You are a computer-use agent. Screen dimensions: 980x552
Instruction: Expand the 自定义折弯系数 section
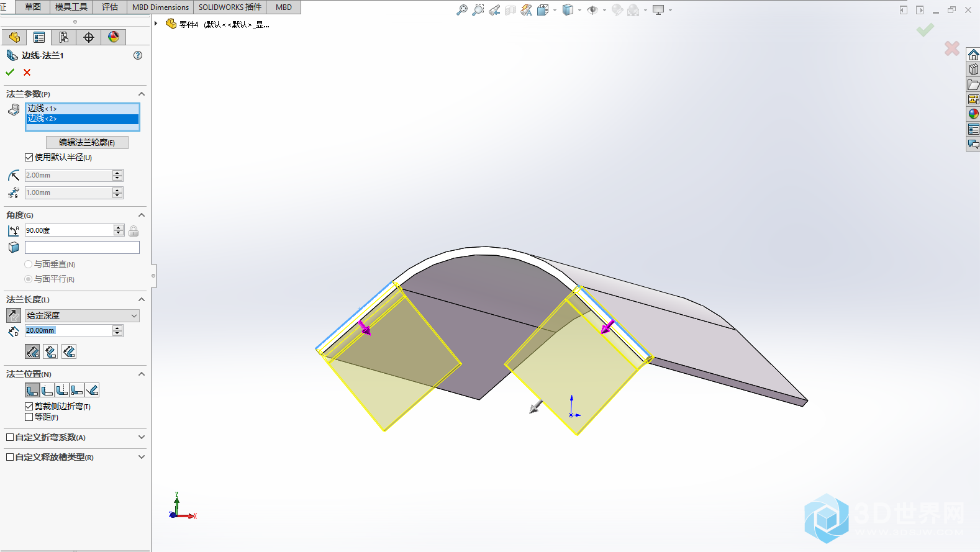coord(142,437)
